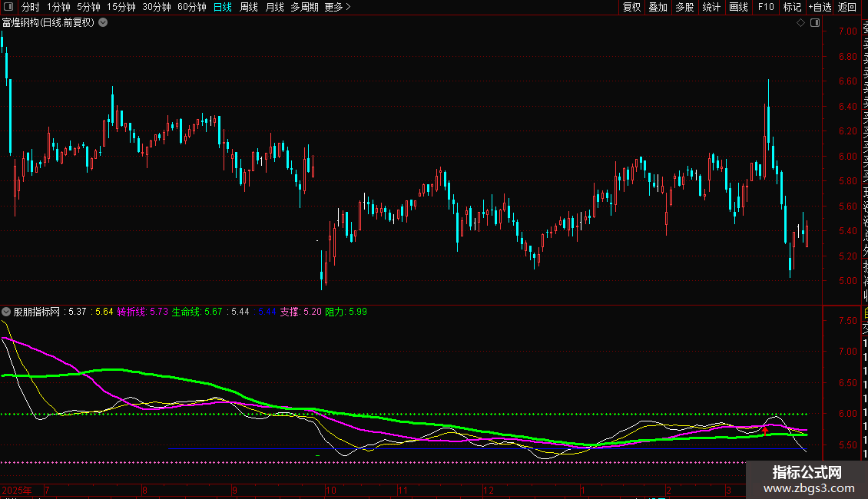Click the 转折线: 5.73 indicator label
868x499 pixels.
(x=142, y=312)
